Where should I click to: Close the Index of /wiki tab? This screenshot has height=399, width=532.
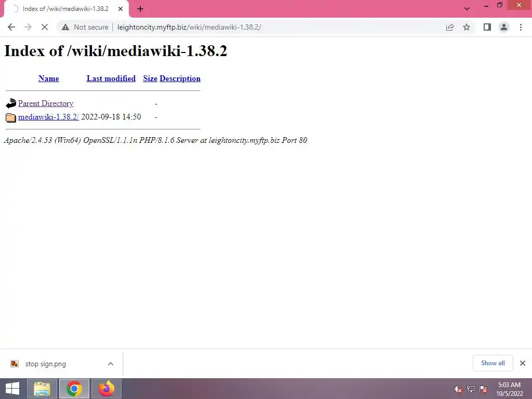point(121,9)
